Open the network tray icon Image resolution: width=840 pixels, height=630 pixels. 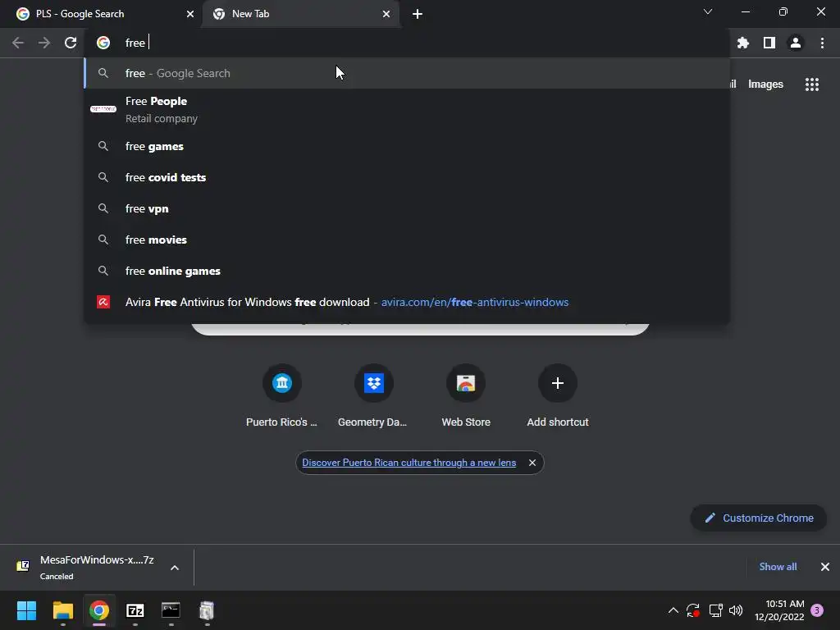(715, 610)
